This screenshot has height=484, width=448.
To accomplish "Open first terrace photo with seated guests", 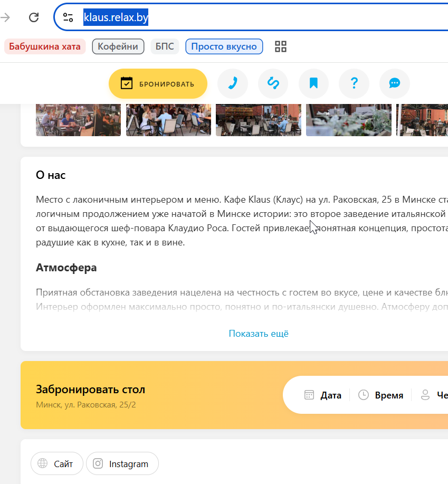I will [x=79, y=120].
